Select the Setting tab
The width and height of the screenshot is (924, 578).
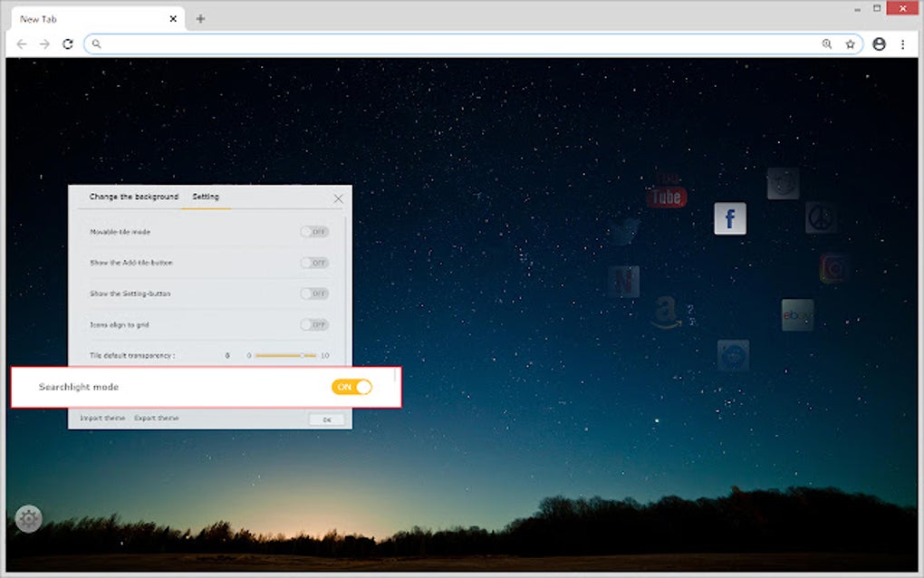pos(206,196)
